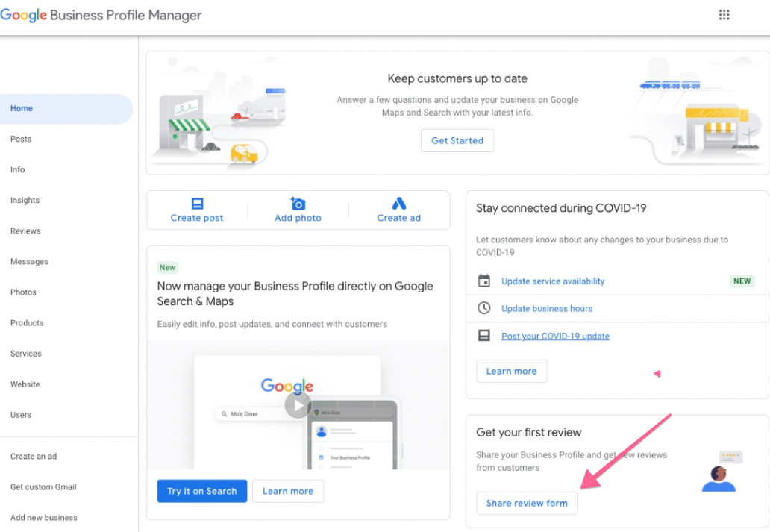
Task: Click post icon beside COVID-19 update
Action: (x=484, y=336)
